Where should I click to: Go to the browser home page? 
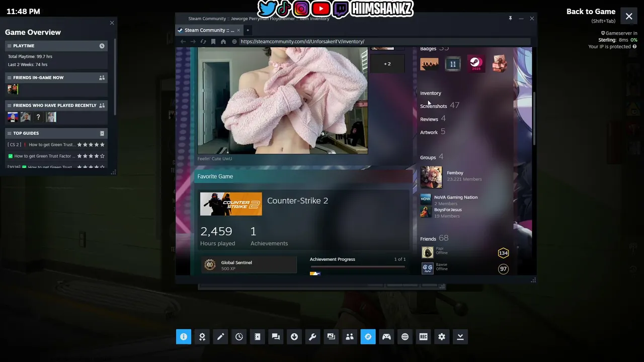pyautogui.click(x=223, y=42)
